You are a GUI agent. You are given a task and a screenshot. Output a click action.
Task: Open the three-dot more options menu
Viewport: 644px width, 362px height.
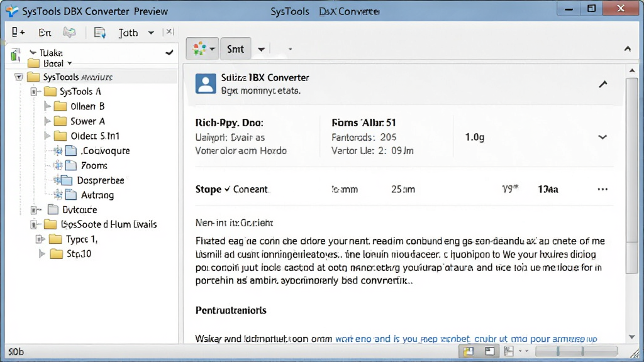[x=602, y=189]
